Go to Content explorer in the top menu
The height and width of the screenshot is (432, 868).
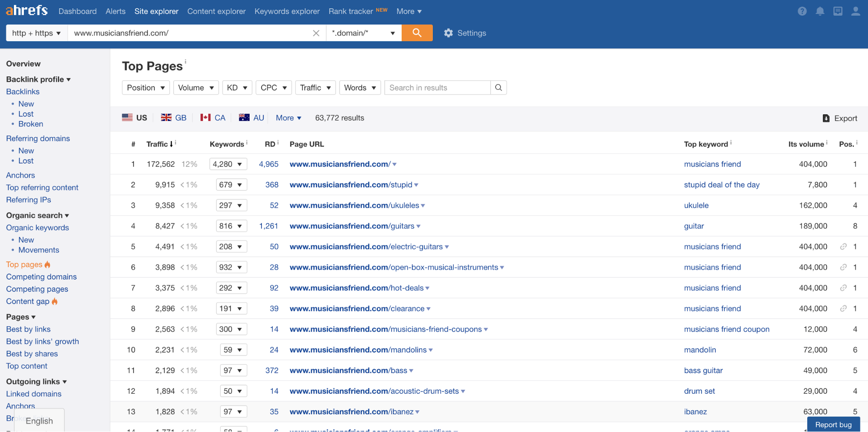pos(216,11)
